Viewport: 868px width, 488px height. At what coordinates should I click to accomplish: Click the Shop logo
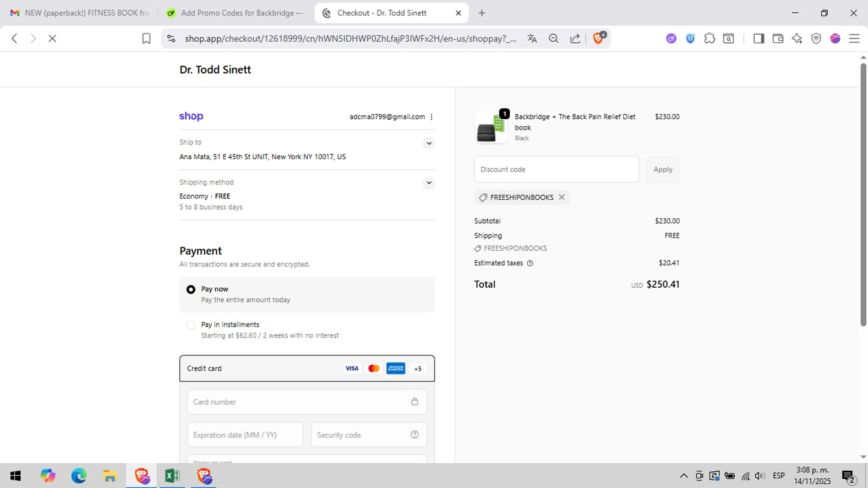tap(191, 116)
